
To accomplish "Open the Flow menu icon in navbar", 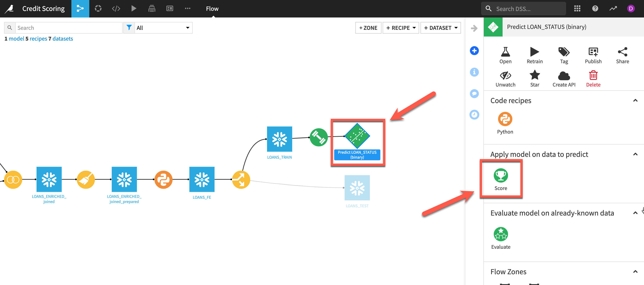I will [80, 9].
